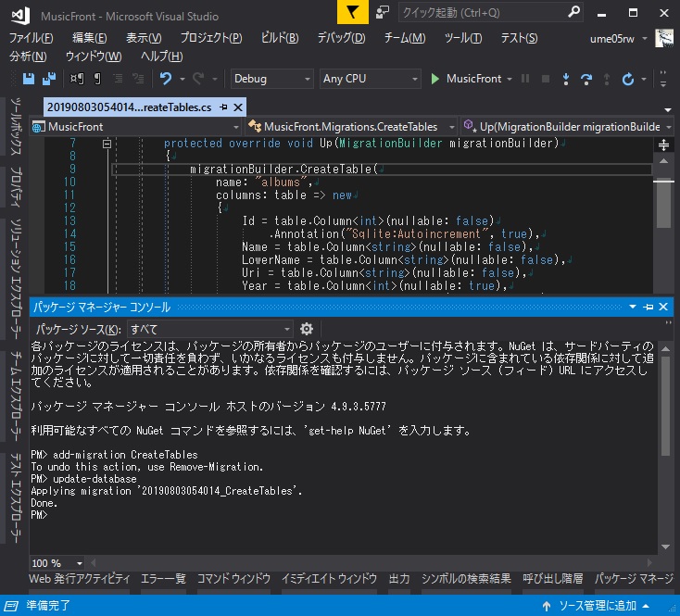Open the Undo history dropdown arrow
680x616 pixels.
click(183, 79)
